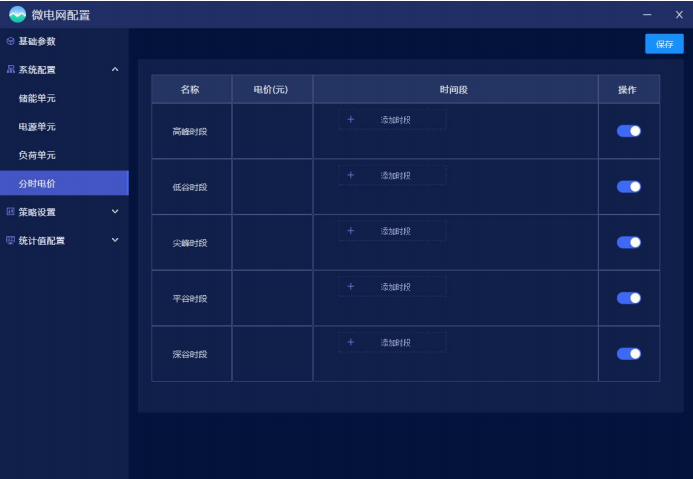Viewport: 693px width, 479px height.
Task: Click the 基础参数 cube icon in sidebar
Action: tap(10, 42)
